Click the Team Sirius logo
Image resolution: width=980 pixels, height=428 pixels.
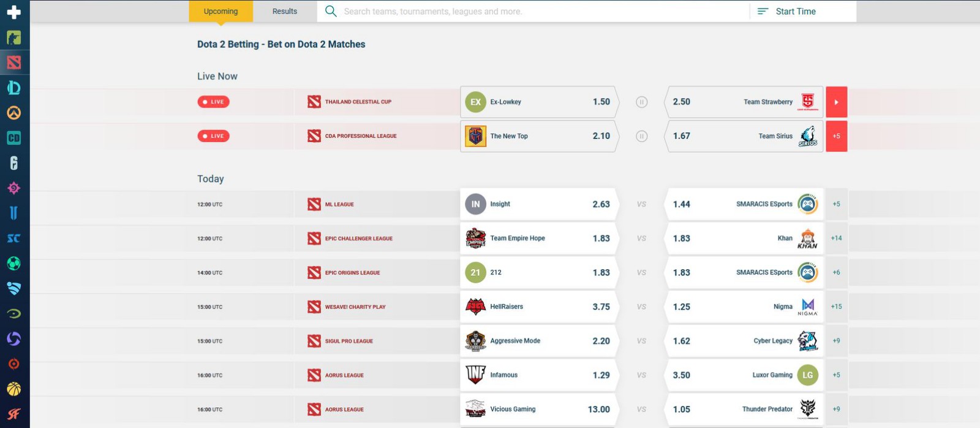coord(808,136)
